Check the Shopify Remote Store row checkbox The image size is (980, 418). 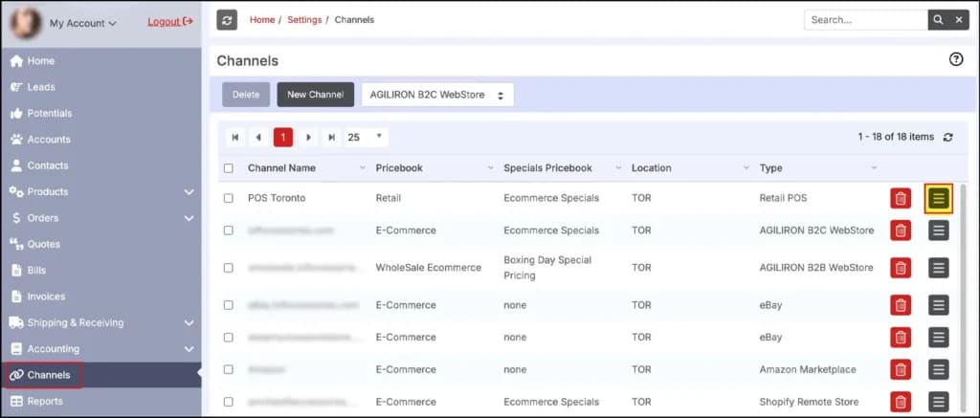click(x=228, y=402)
